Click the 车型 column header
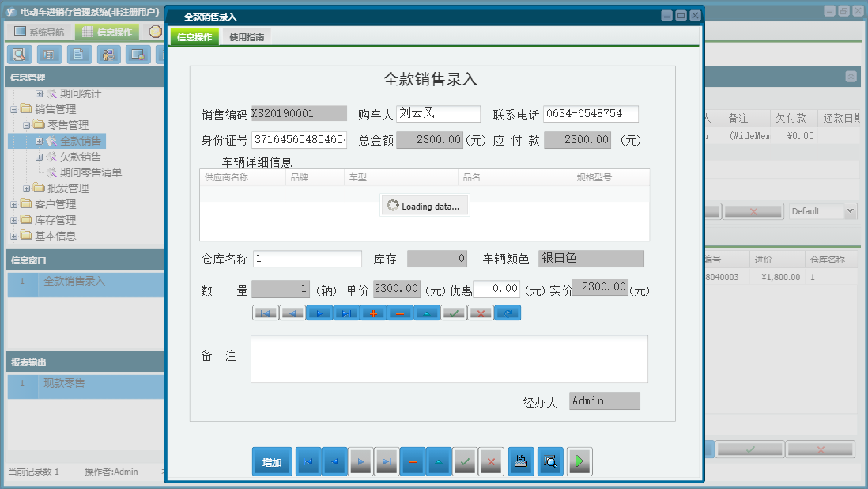 [401, 177]
